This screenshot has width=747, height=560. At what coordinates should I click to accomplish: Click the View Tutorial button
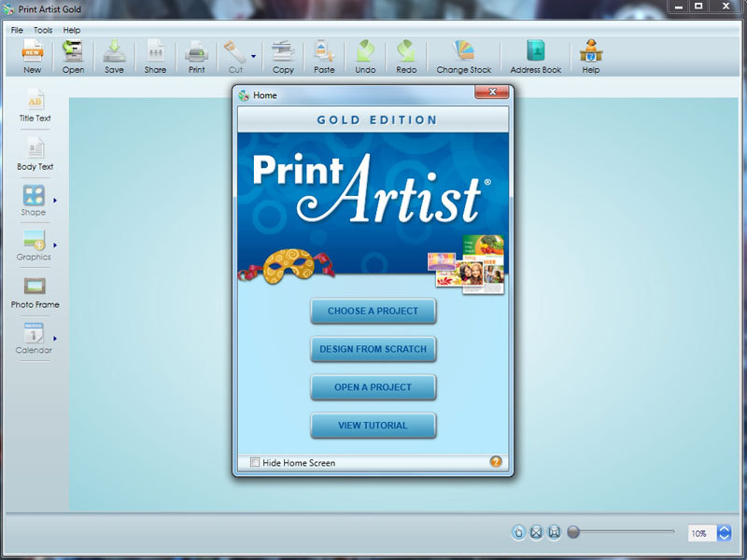373,426
